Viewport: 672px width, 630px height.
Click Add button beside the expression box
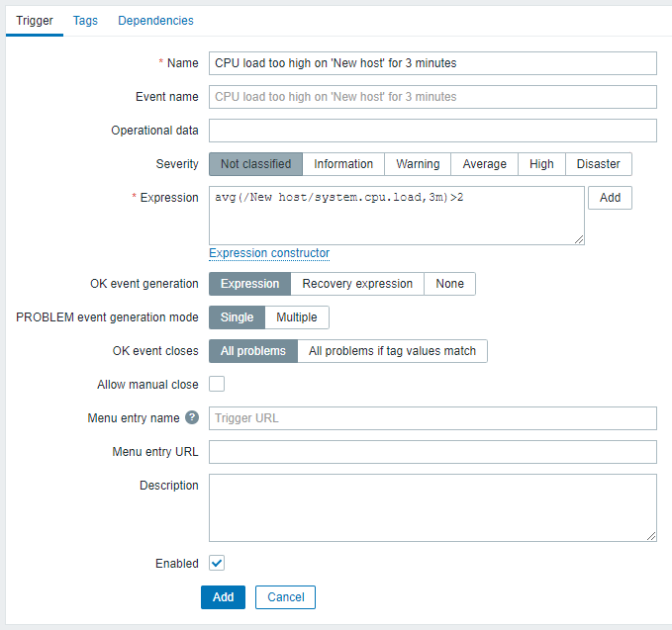coord(610,198)
